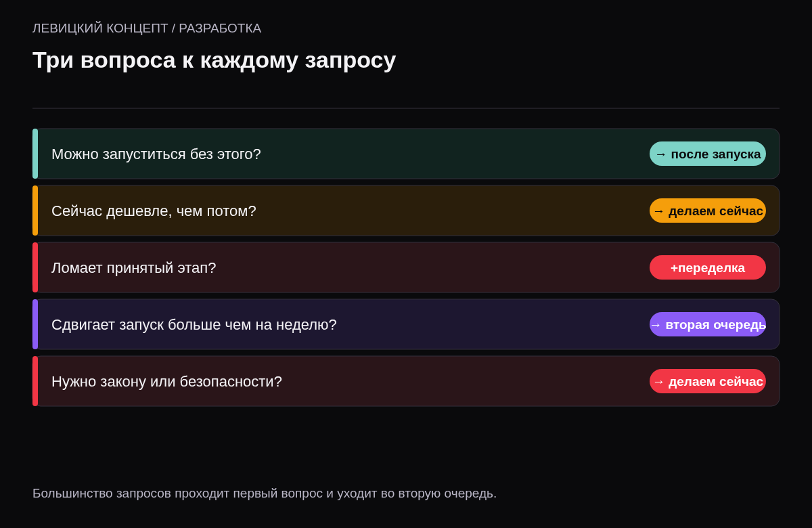The image size is (812, 528).
Task: Select the row 'Можно запуститься без этого?'
Action: pyautogui.click(x=406, y=154)
